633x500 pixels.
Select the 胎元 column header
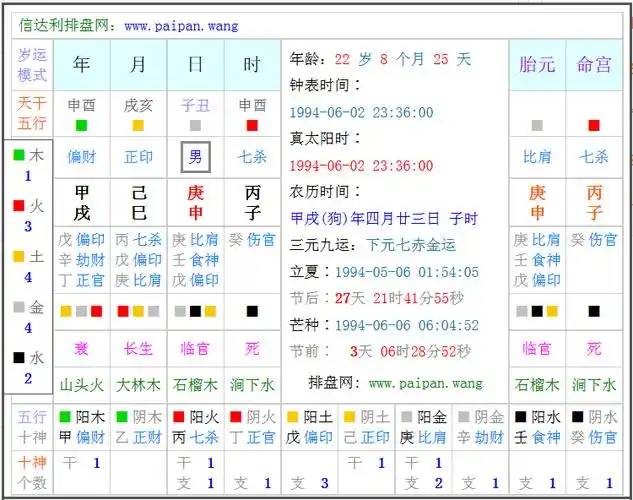click(x=537, y=65)
